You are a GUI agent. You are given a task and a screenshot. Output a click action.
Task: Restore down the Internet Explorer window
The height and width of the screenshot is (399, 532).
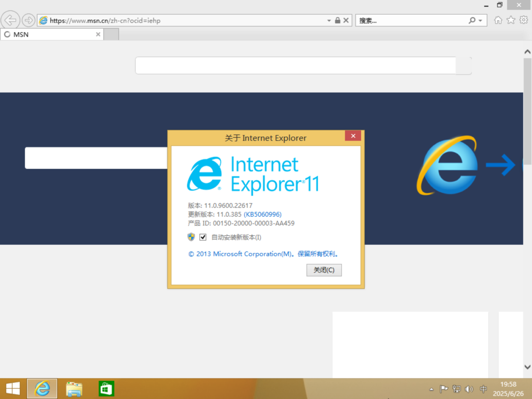499,5
